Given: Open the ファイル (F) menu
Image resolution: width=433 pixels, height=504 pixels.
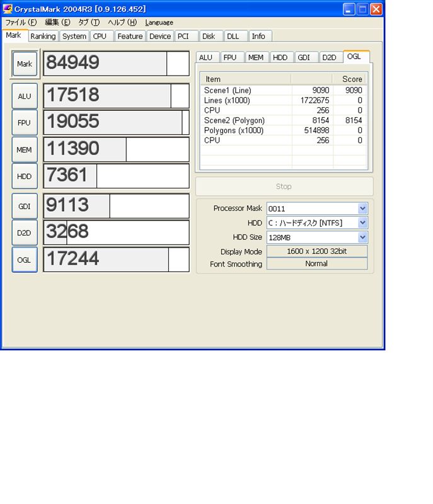Looking at the screenshot, I should (21, 22).
